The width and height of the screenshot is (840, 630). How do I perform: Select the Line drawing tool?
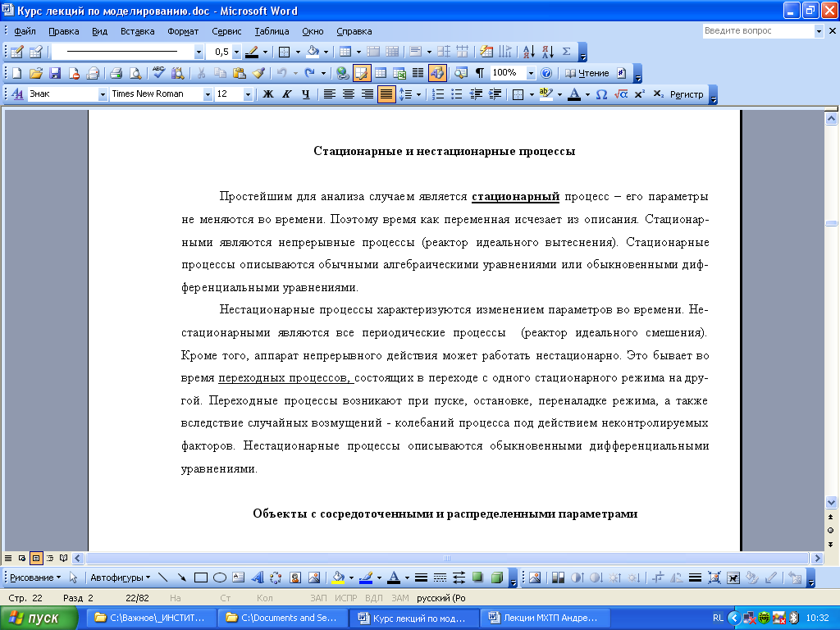pyautogui.click(x=163, y=577)
